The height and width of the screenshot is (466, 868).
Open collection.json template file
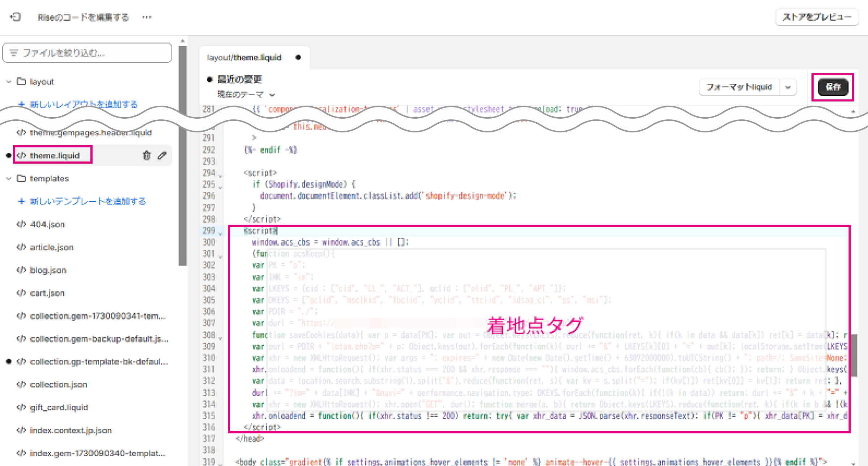59,385
